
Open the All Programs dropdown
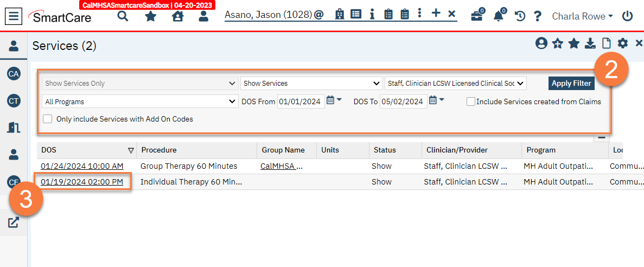point(139,101)
